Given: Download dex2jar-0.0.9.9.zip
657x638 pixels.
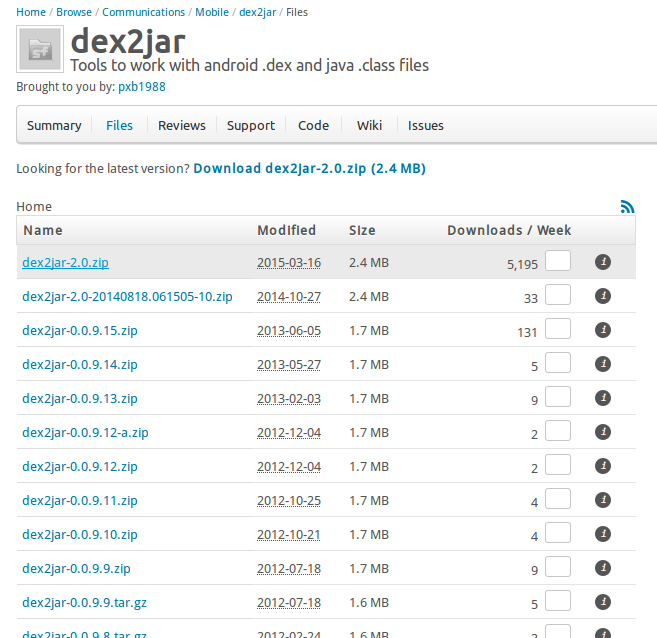Looking at the screenshot, I should (76, 568).
